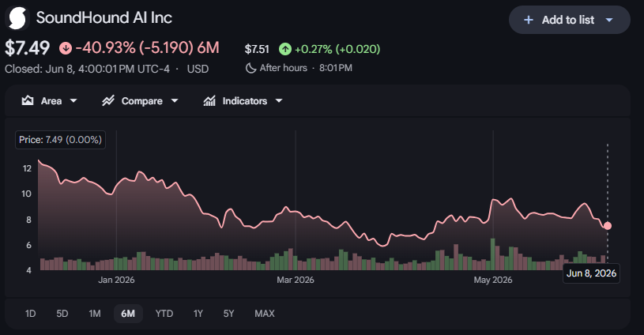The height and width of the screenshot is (335, 644).
Task: Click the red down-arrow change icon
Action: (x=66, y=48)
